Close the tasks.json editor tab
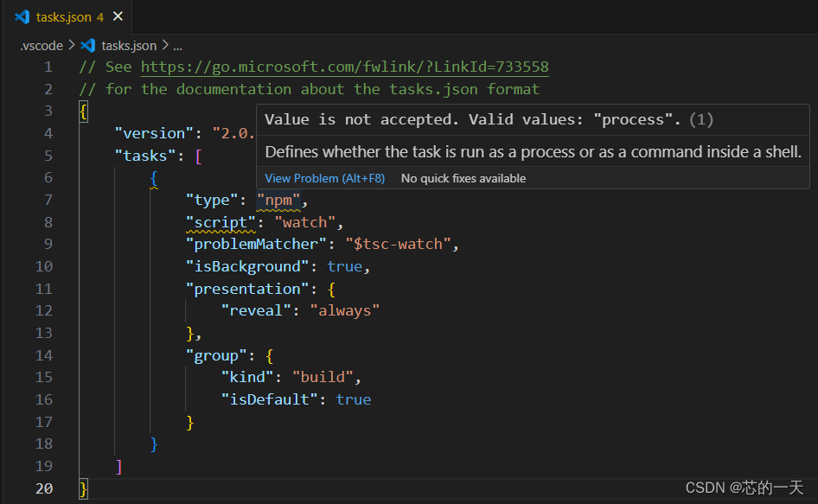The height and width of the screenshot is (504, 818). tap(118, 16)
